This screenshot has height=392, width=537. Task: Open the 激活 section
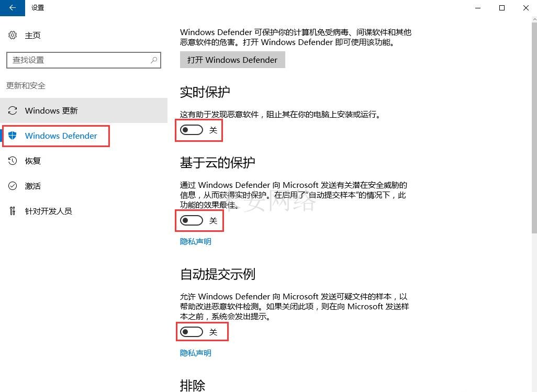84,186
